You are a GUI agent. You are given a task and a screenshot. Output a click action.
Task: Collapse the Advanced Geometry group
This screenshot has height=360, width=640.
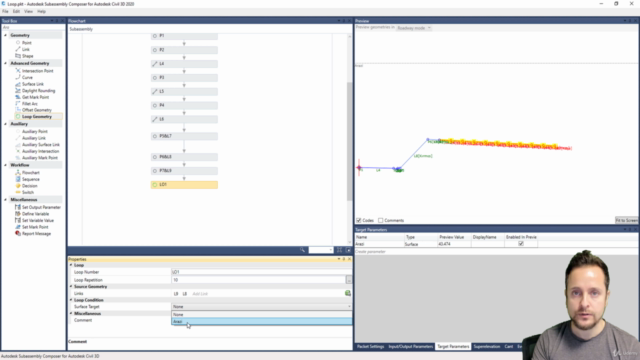(6, 63)
